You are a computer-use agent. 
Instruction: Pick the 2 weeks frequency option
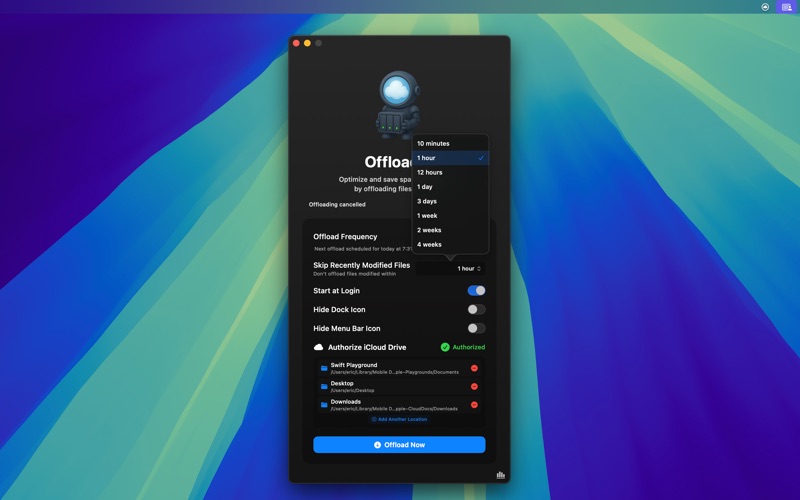click(450, 230)
